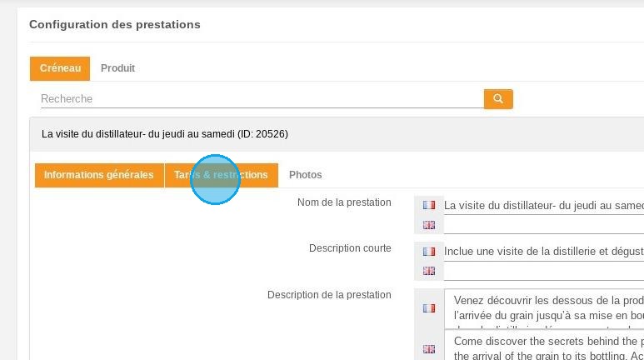Click the 'Description courte' label

pyautogui.click(x=350, y=248)
